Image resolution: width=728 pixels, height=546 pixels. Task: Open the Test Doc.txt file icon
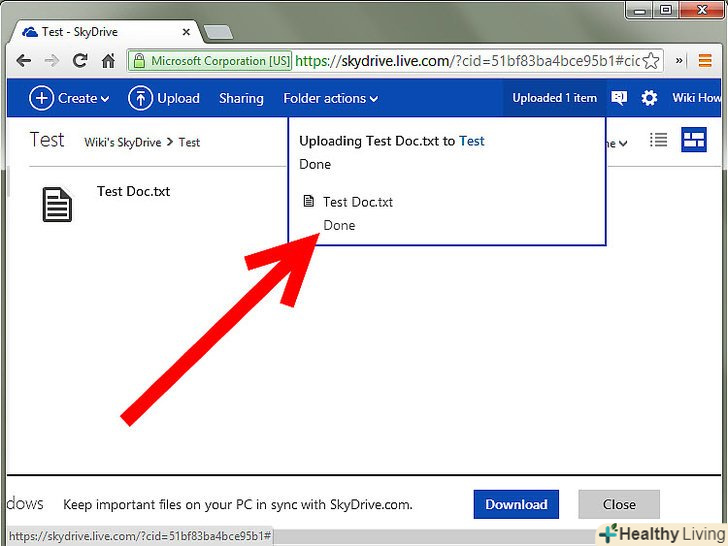pos(57,204)
